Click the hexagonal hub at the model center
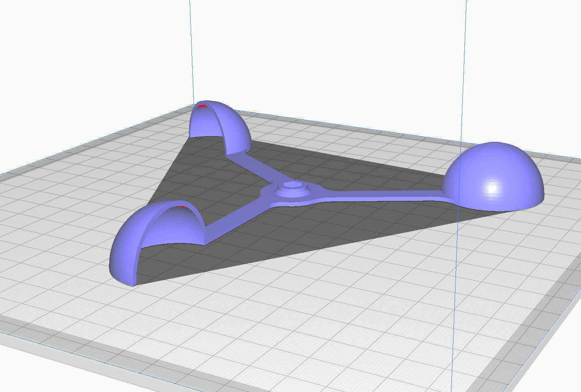581x392 pixels. tap(292, 186)
